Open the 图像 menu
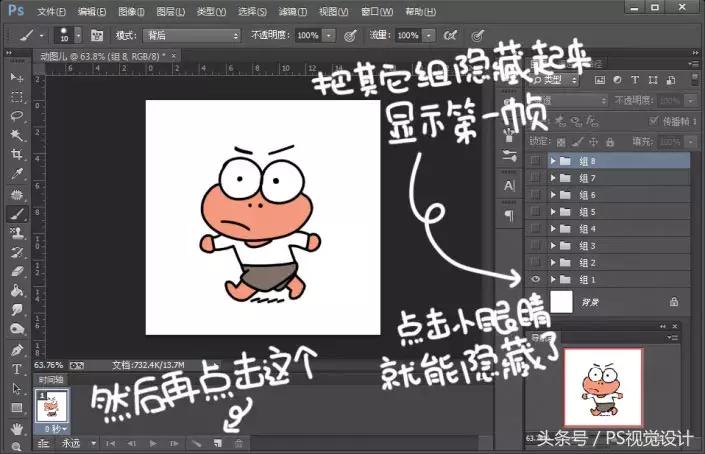The width and height of the screenshot is (705, 454). [131, 12]
